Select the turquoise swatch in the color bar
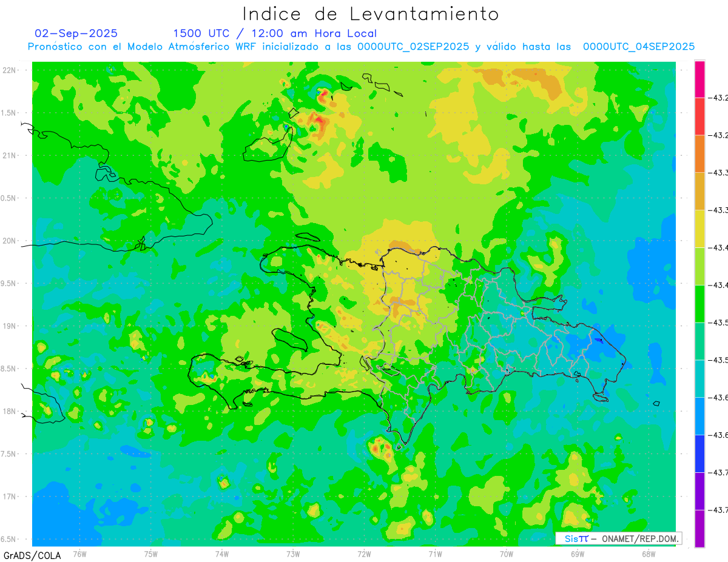728x562 pixels. (x=699, y=379)
